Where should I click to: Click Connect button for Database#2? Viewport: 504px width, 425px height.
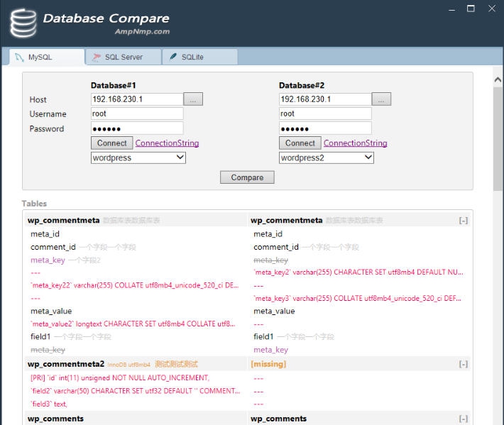tap(300, 143)
